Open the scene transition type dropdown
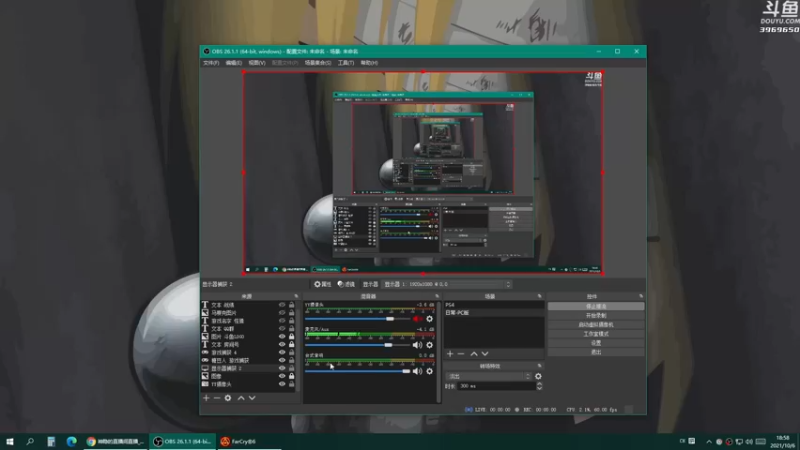 click(489, 377)
